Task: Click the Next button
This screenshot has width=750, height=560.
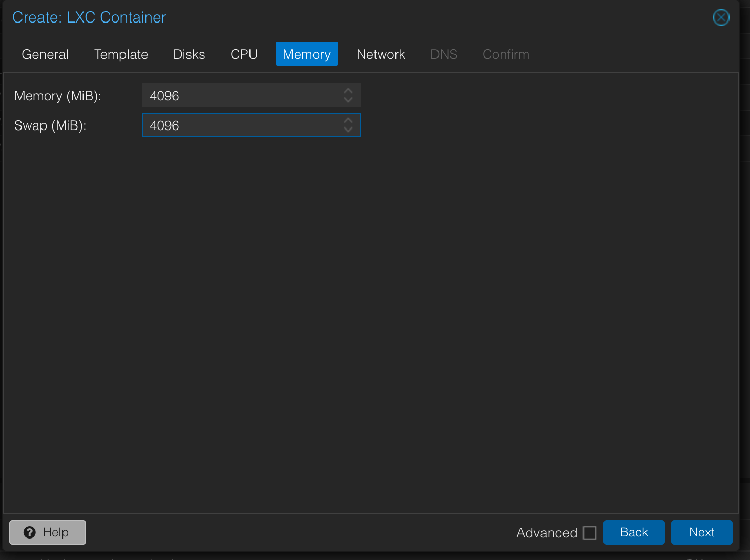Action: click(702, 532)
